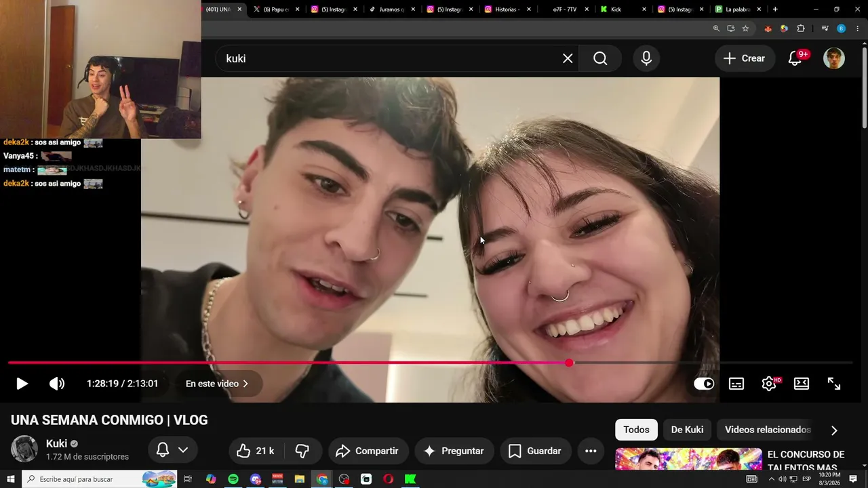Open the system tray volume control
868x488 pixels.
[x=783, y=479]
